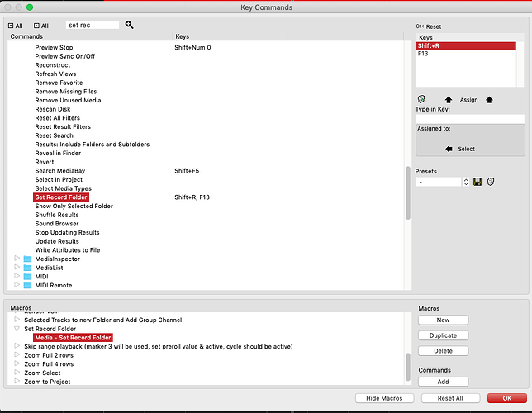Select the Remove Missing Files command
Viewport: 532px width, 413px height.
coord(66,92)
